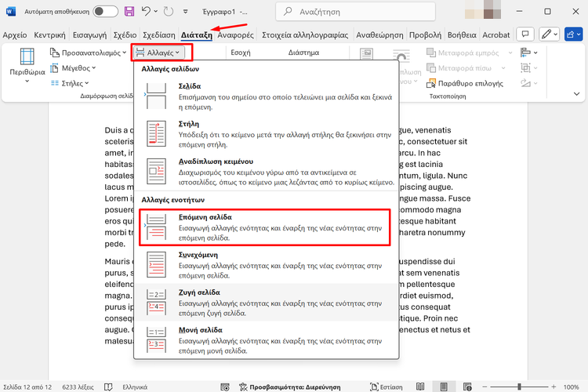
Task: Collapse the Αλλαγές breaks dropdown
Action: (x=159, y=53)
